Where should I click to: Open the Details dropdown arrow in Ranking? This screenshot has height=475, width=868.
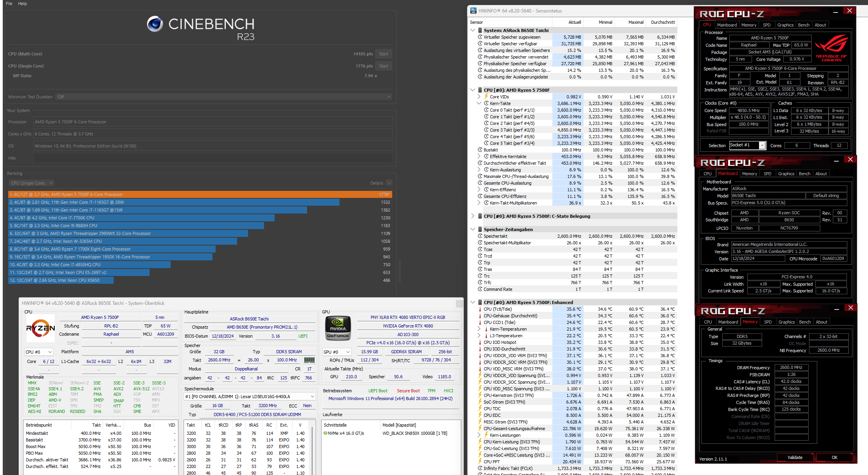coord(389,183)
